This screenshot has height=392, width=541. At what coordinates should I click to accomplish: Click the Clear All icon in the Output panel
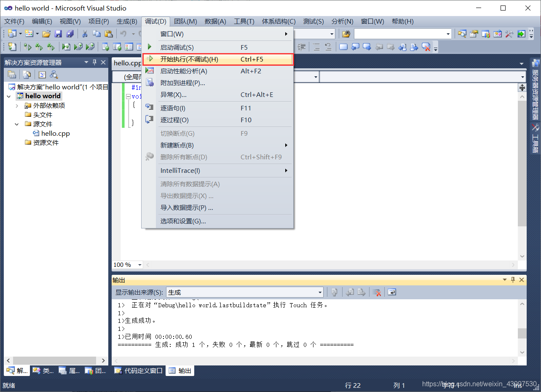[x=377, y=292]
